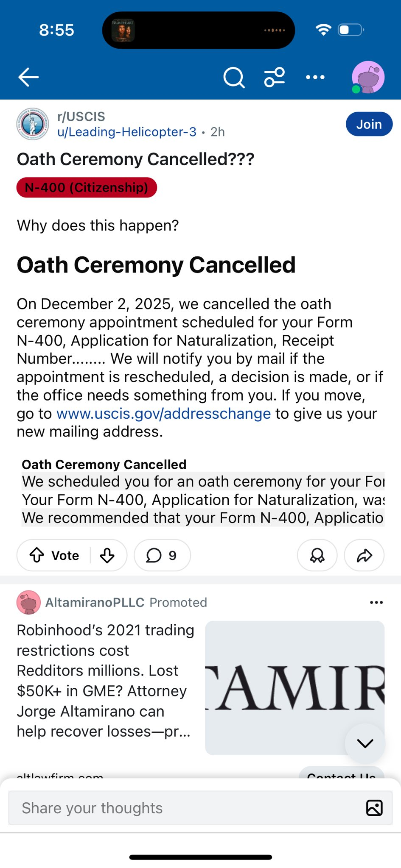Open u/Leading-Helicopter-3 profile

pos(127,132)
